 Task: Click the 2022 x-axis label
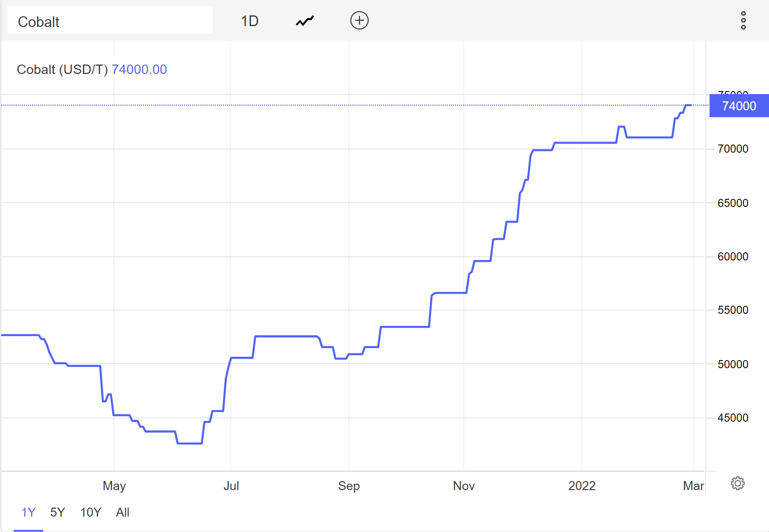click(582, 486)
